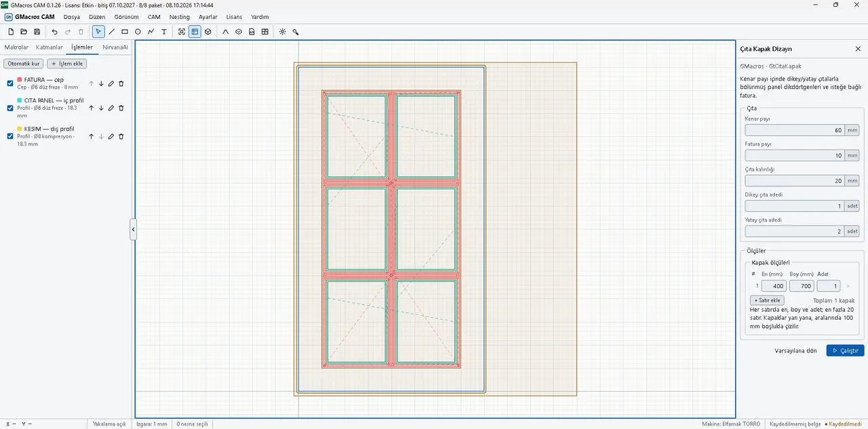The width and height of the screenshot is (868, 429).
Task: Open the Nesting menu
Action: (180, 17)
